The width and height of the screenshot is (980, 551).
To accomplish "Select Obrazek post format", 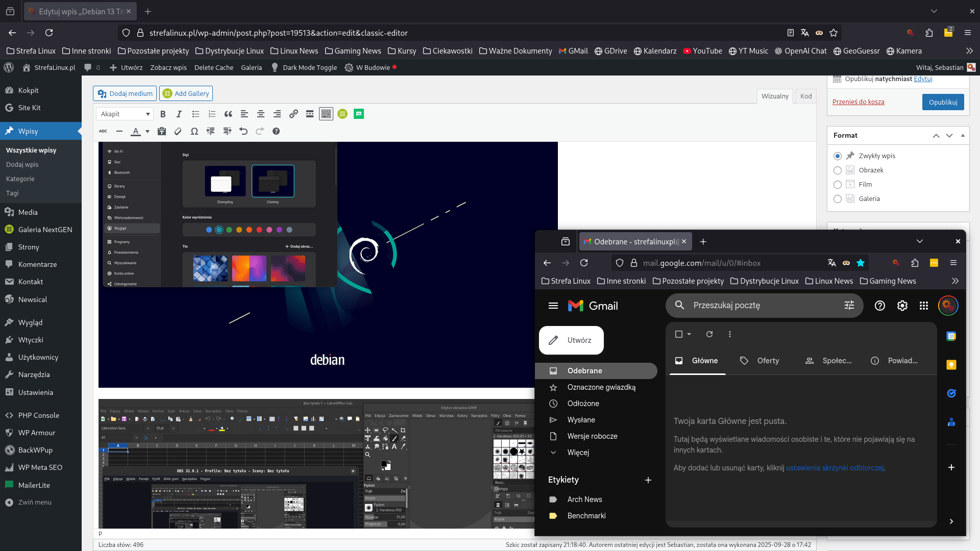I will [838, 170].
